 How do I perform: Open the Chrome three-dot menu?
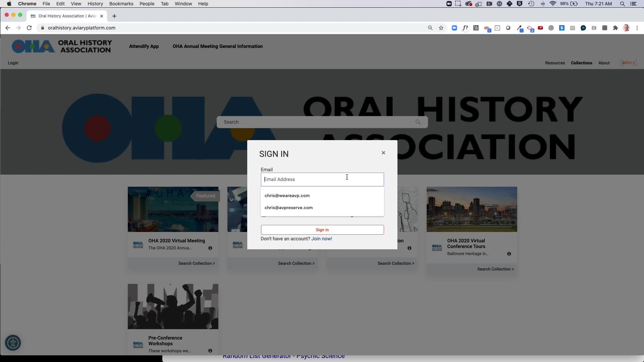tap(637, 28)
